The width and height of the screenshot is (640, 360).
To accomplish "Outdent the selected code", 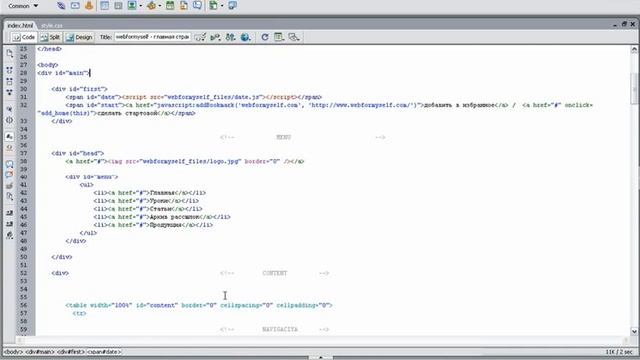I will coord(9,224).
